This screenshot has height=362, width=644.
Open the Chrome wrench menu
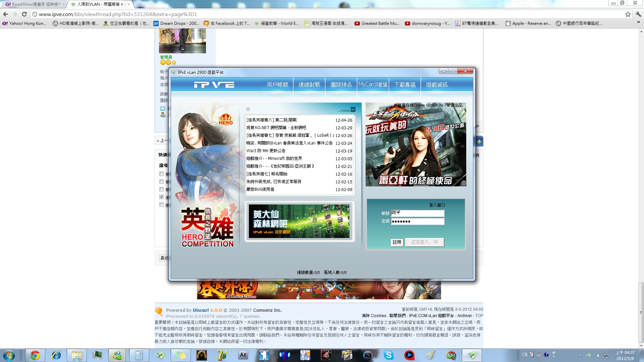(638, 14)
